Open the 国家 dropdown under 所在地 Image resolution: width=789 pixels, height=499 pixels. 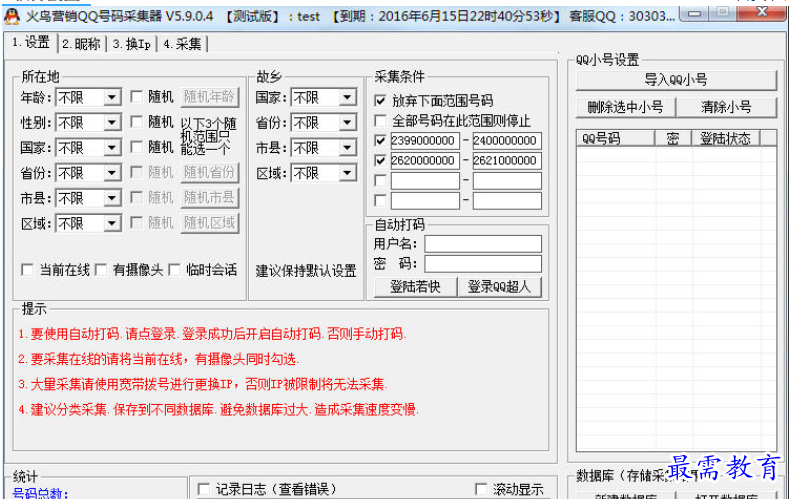click(x=112, y=147)
